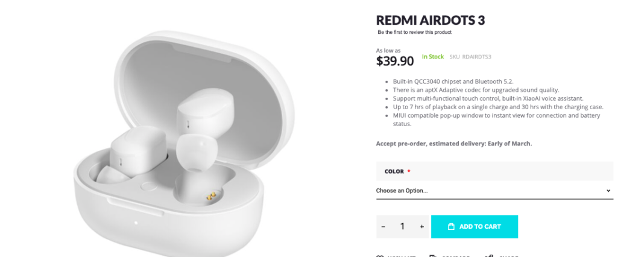
Task: Select the SKU code RDAIRDTS3
Action: click(x=476, y=57)
